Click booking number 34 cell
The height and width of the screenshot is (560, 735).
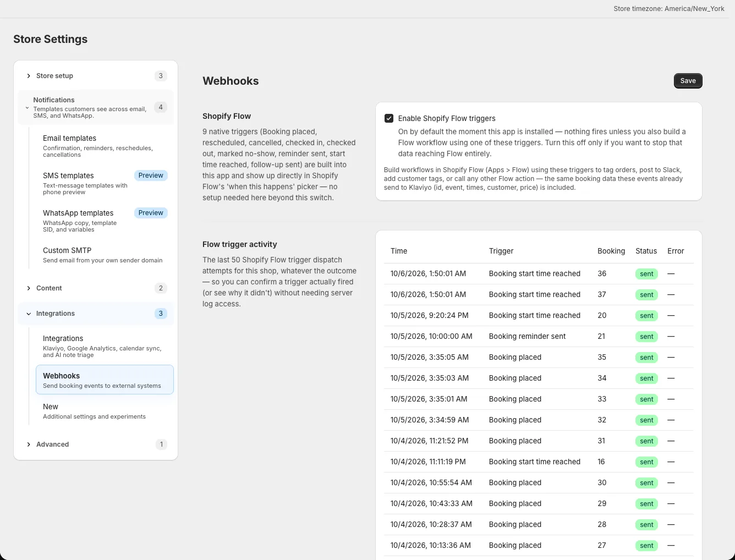(x=602, y=378)
